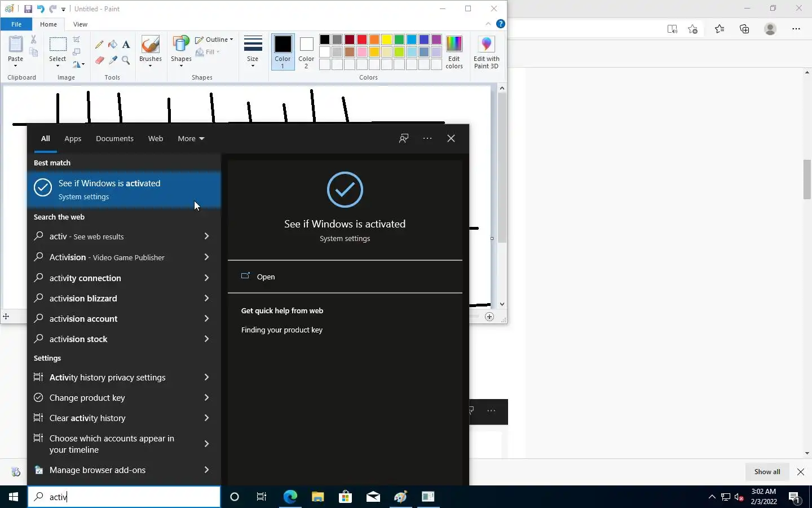Open Edit with Paint 3D
The image size is (812, 508).
pyautogui.click(x=486, y=52)
